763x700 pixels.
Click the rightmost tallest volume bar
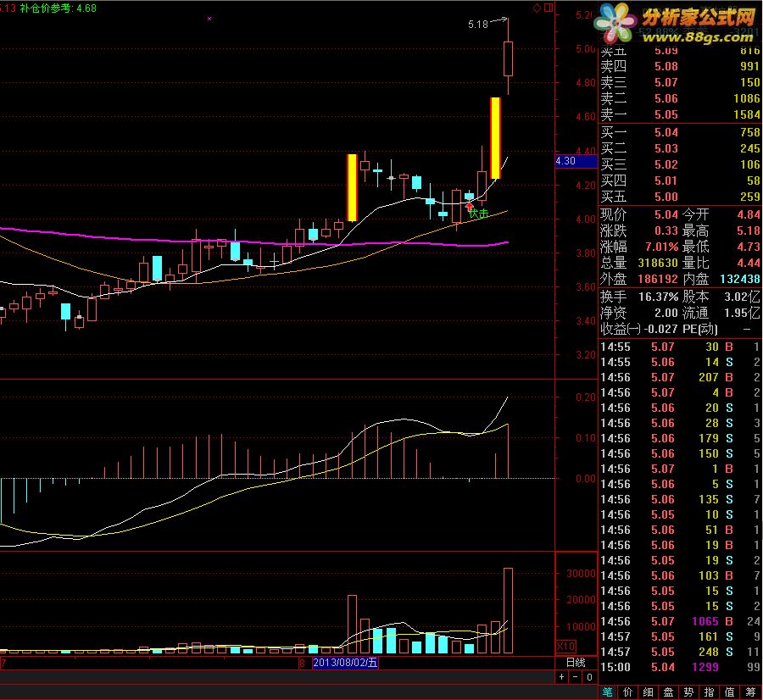pos(508,610)
